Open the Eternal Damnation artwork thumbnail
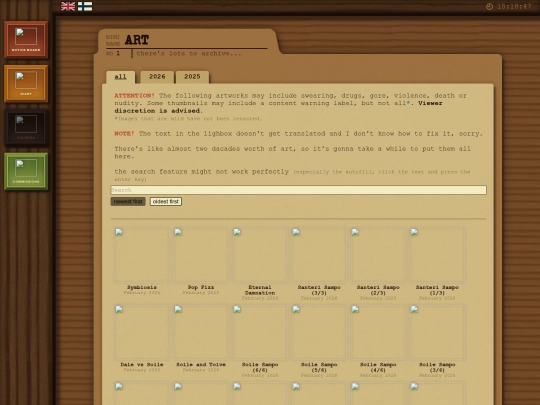 pos(260,255)
